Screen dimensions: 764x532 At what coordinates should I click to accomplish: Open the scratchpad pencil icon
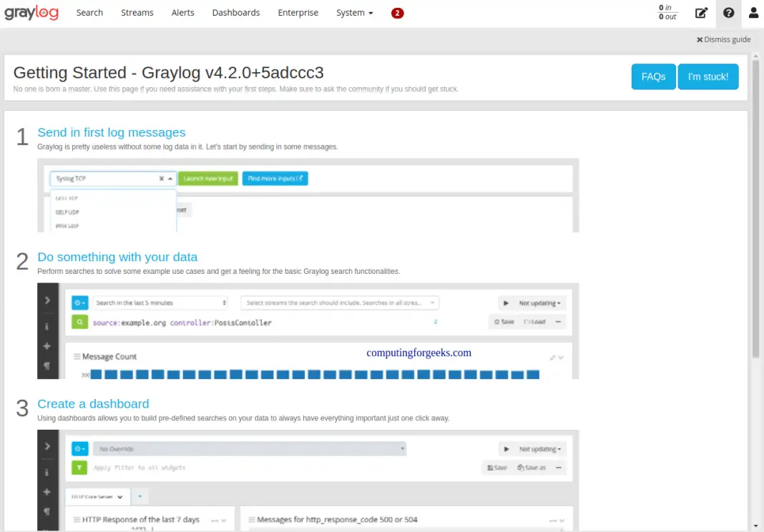coord(701,12)
